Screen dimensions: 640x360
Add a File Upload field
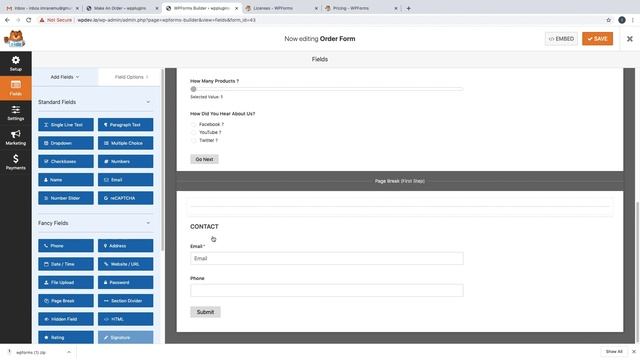(x=66, y=282)
